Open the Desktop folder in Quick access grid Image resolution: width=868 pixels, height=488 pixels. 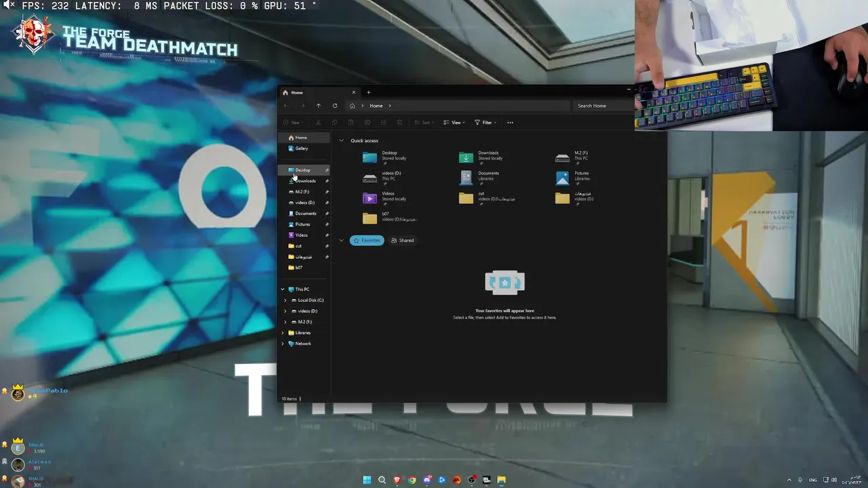click(385, 157)
